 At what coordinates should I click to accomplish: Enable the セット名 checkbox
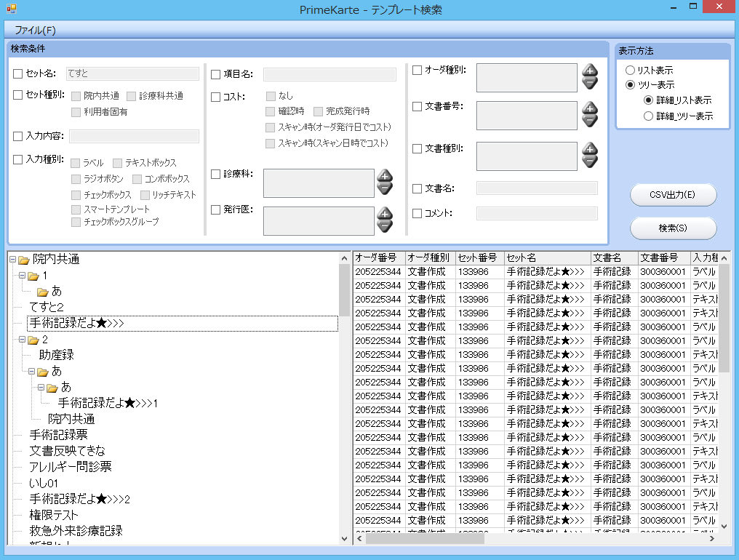pyautogui.click(x=18, y=73)
